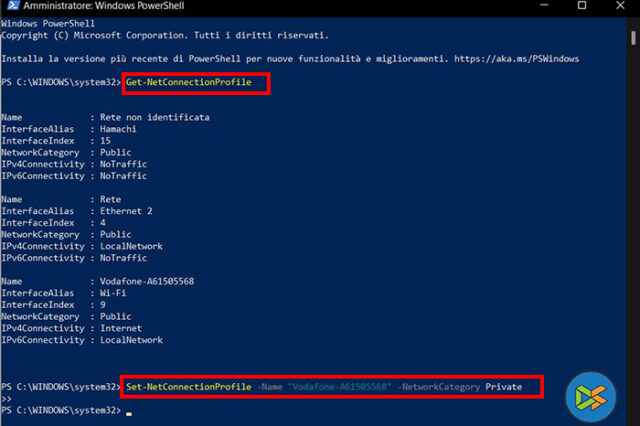Click the Set-NetConnectionProfile command line
640x426 pixels.
[330, 386]
